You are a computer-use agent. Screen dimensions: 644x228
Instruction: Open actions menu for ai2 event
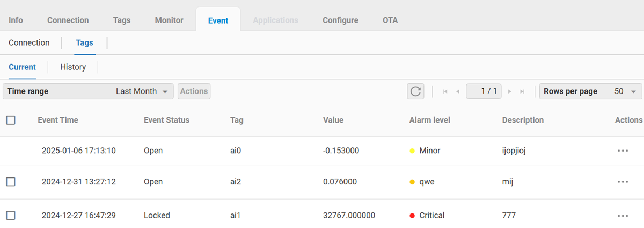pos(623,182)
